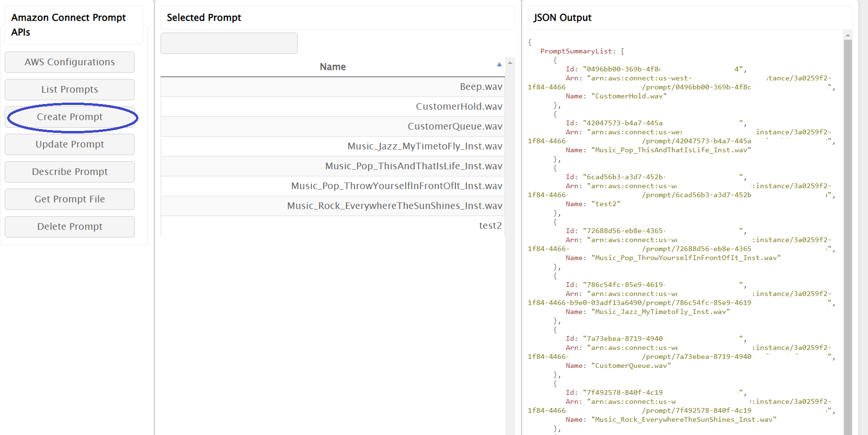Image resolution: width=868 pixels, height=435 pixels.
Task: Click JSON name "Music_Pop_ThisAndThatIsLife_Inst.wav"
Action: pos(671,150)
